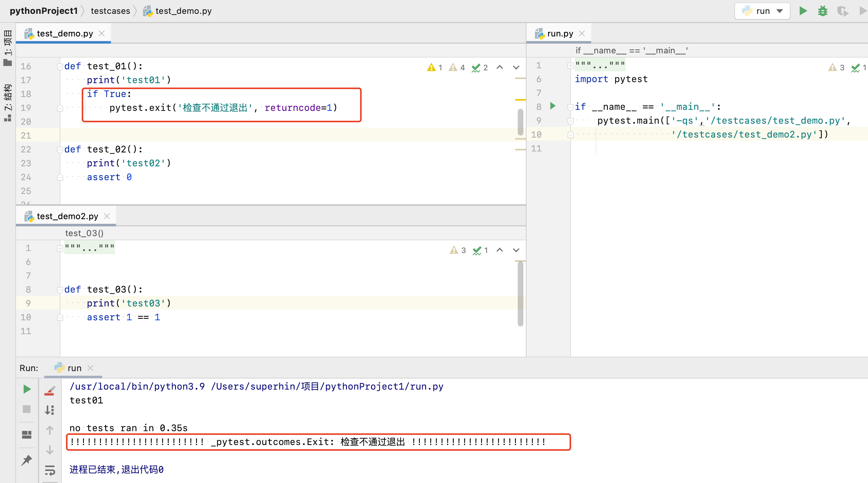Image resolution: width=868 pixels, height=483 pixels.
Task: Select the test_demo2.py editor tab
Action: click(67, 216)
